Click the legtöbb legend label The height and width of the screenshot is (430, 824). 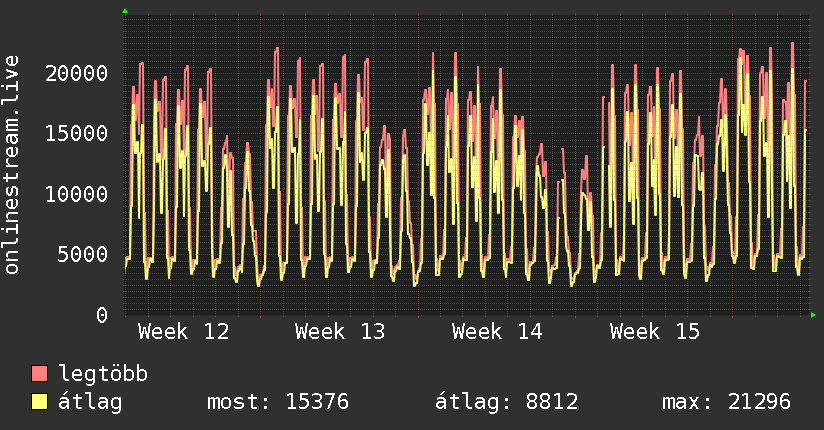103,373
